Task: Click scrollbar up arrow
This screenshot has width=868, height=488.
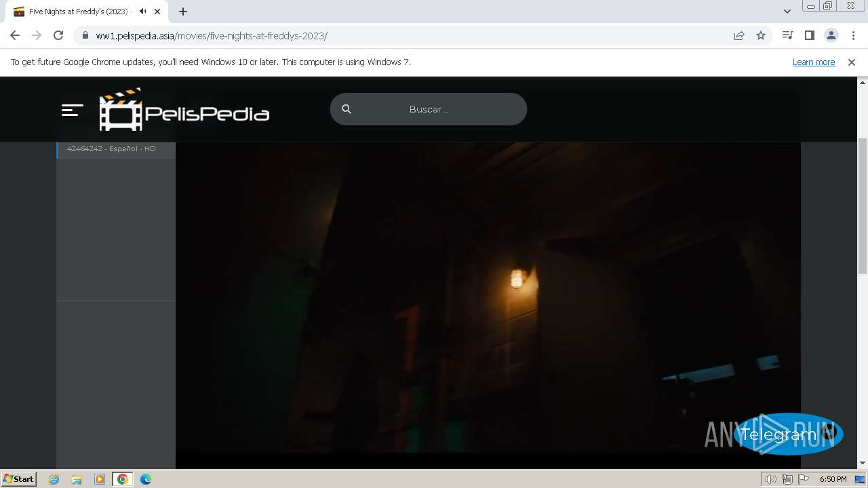Action: (x=863, y=82)
